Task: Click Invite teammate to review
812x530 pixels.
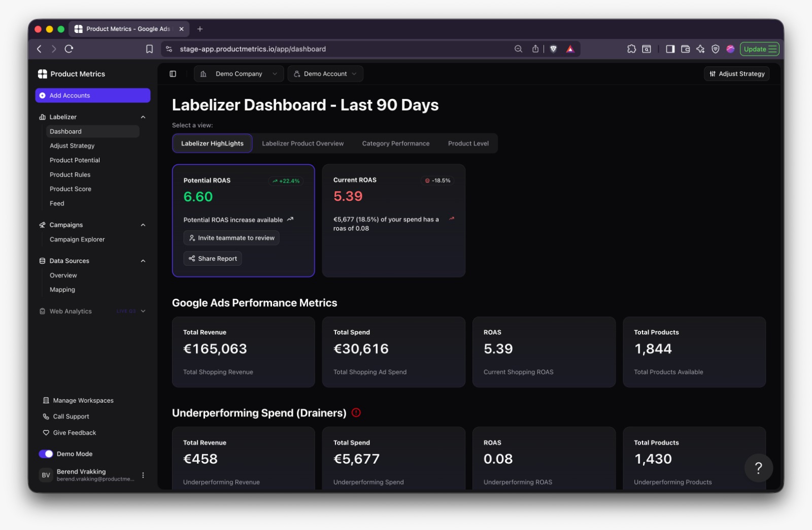Action: (x=231, y=238)
